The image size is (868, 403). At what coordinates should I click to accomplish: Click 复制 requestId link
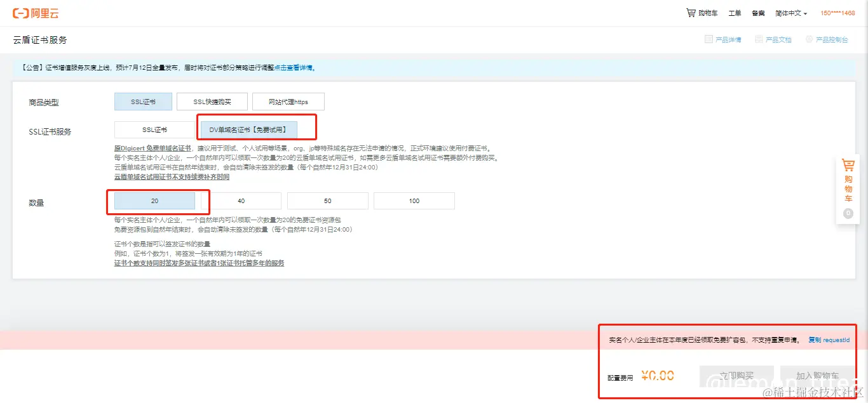[x=829, y=340]
